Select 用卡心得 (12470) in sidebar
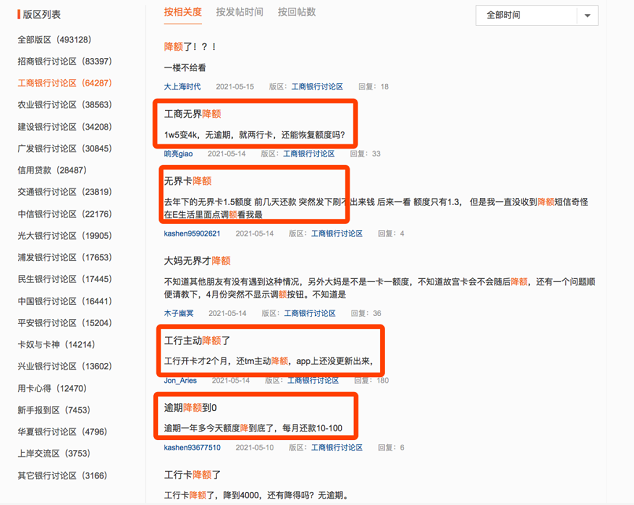The width and height of the screenshot is (634, 505). [x=52, y=389]
